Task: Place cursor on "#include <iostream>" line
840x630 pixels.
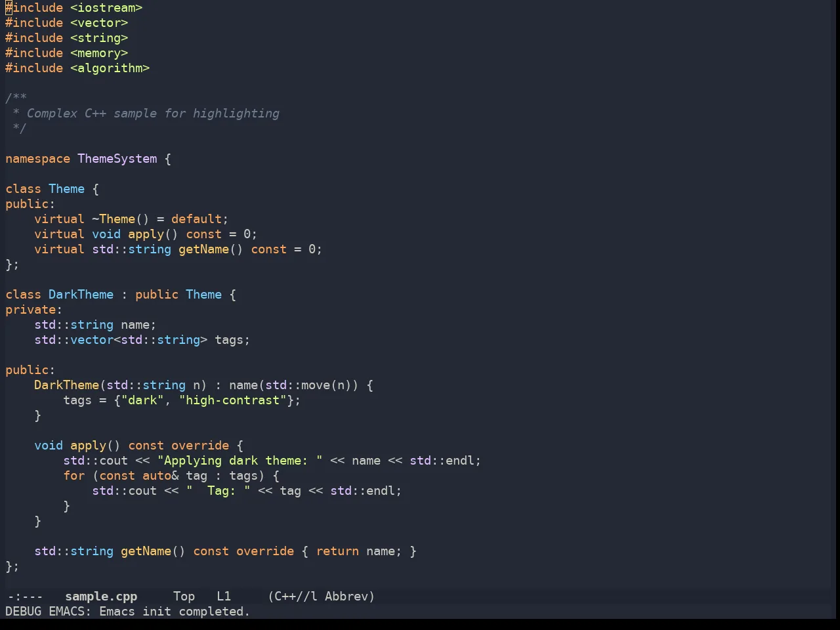Action: click(74, 8)
